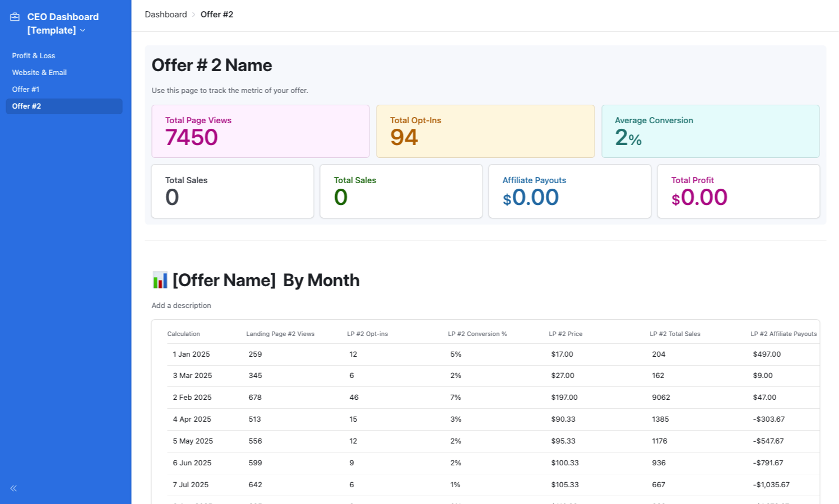Click the LP #2 Conversion % header
The height and width of the screenshot is (504, 839).
pos(478,334)
